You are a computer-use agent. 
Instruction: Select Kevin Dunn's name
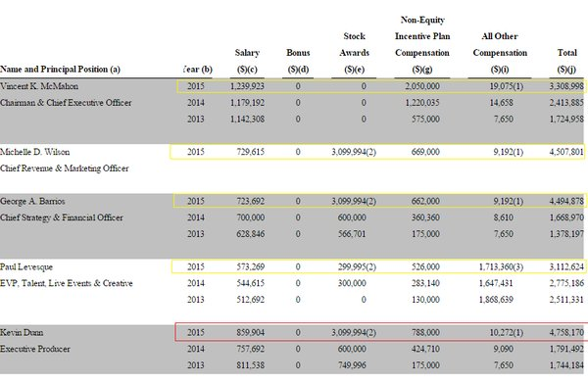tap(22, 333)
